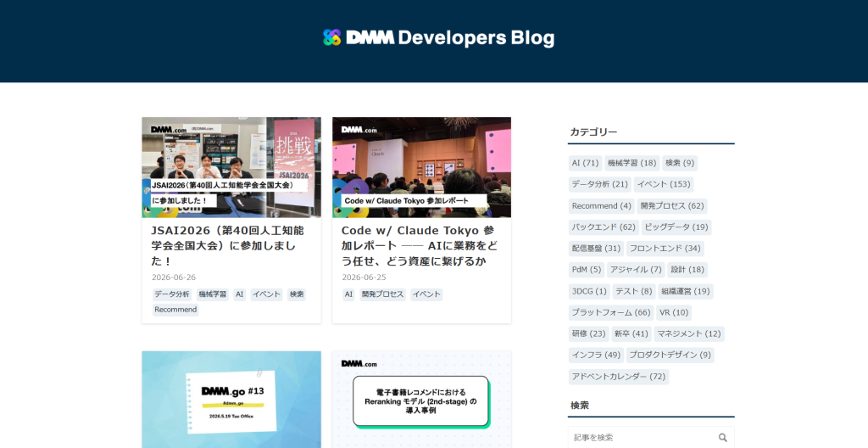Select the アジャイル (7) category tag
868x448 pixels.
[x=636, y=270]
